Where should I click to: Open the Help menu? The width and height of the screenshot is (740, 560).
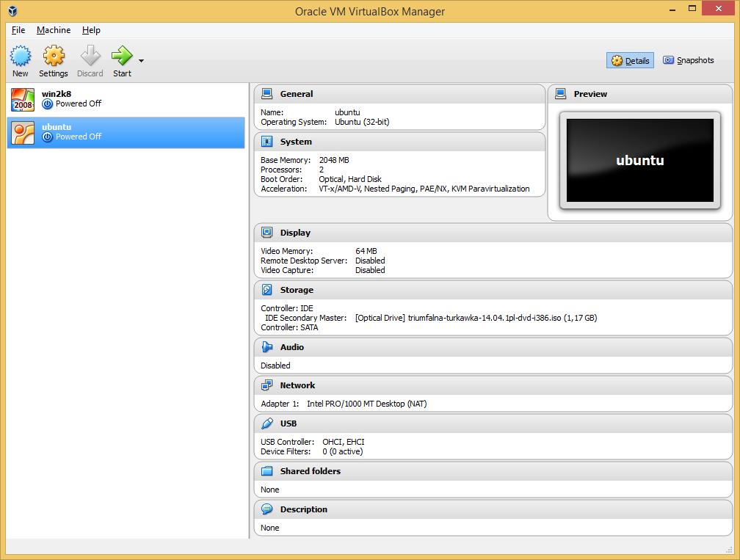pos(91,30)
